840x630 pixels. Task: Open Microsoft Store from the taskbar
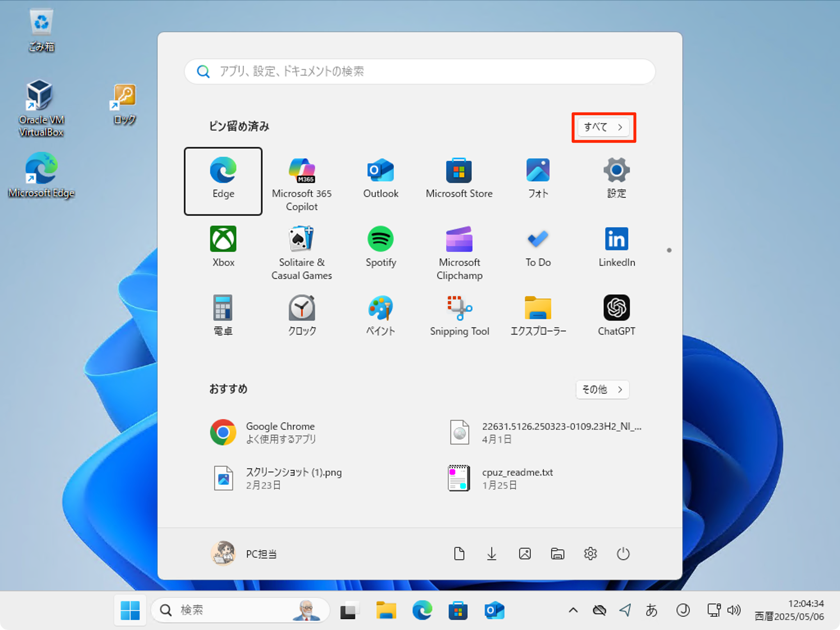[x=457, y=610]
